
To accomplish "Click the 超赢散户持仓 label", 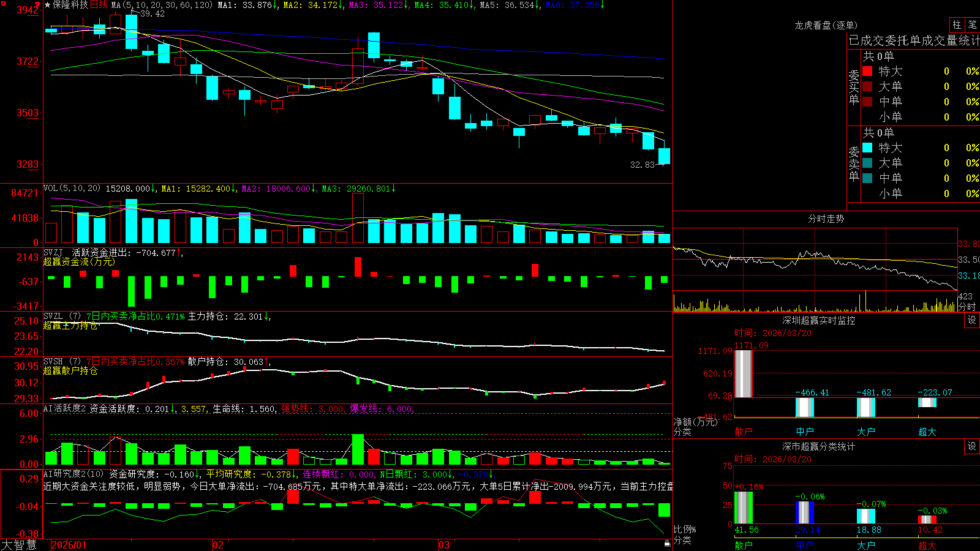I will 70,370.
